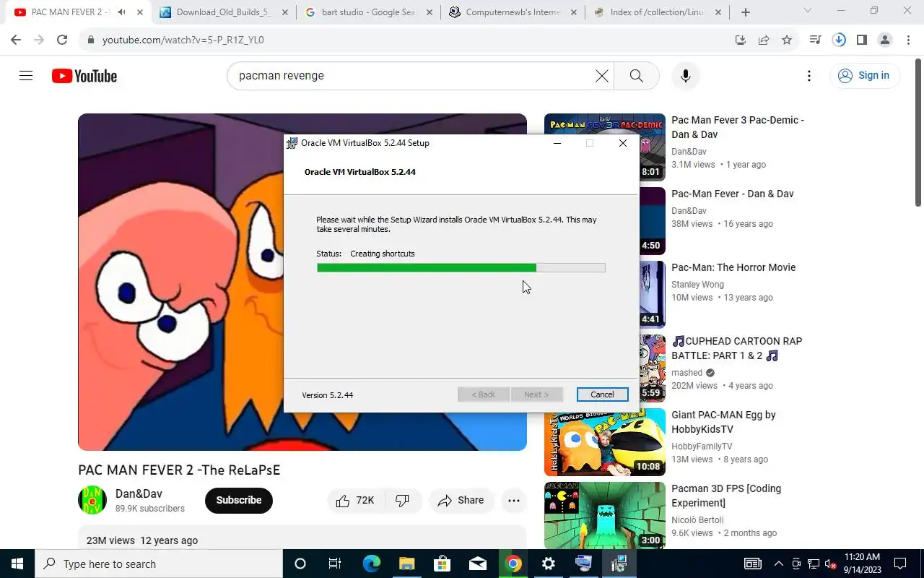
Task: Open File Explorer from taskbar
Action: pos(406,564)
